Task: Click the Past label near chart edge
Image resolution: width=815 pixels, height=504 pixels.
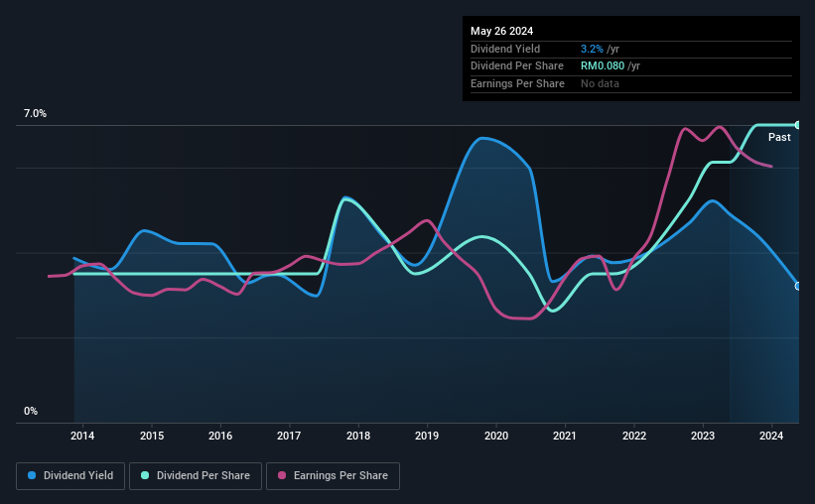Action: coord(779,137)
